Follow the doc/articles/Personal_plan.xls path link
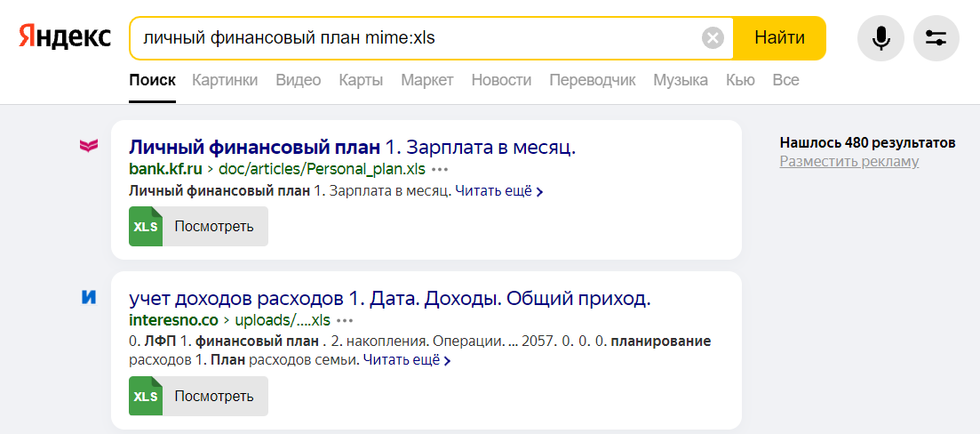Screen dimensions: 980x434 [x=322, y=170]
